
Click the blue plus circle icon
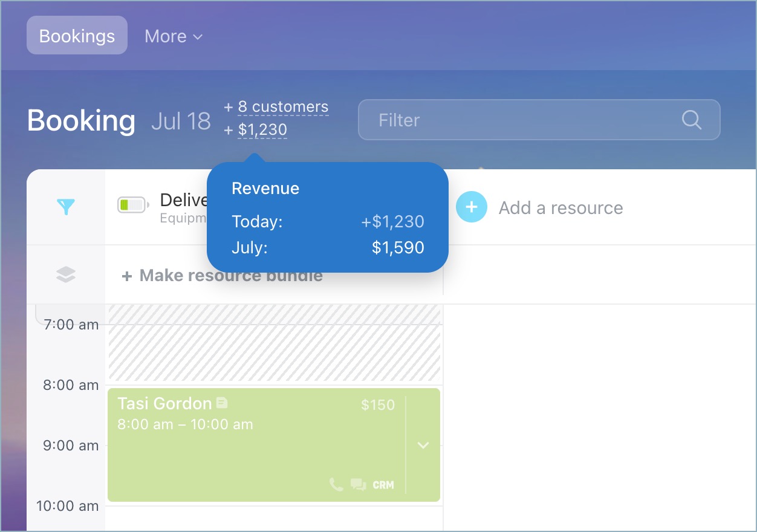point(472,207)
